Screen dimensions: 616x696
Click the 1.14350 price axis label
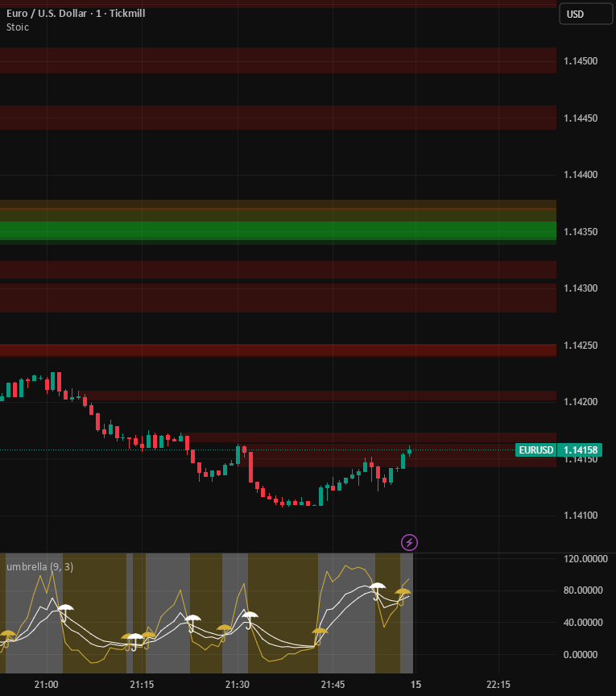tap(581, 232)
